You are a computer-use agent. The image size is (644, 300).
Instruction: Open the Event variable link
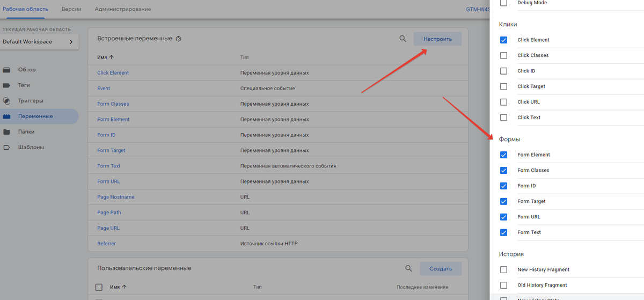(104, 89)
